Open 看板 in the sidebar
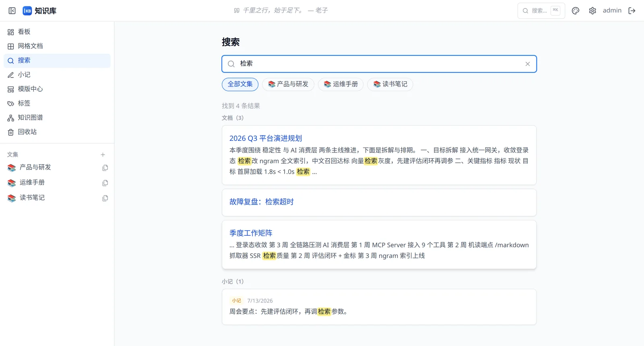The width and height of the screenshot is (644, 346). (x=57, y=32)
